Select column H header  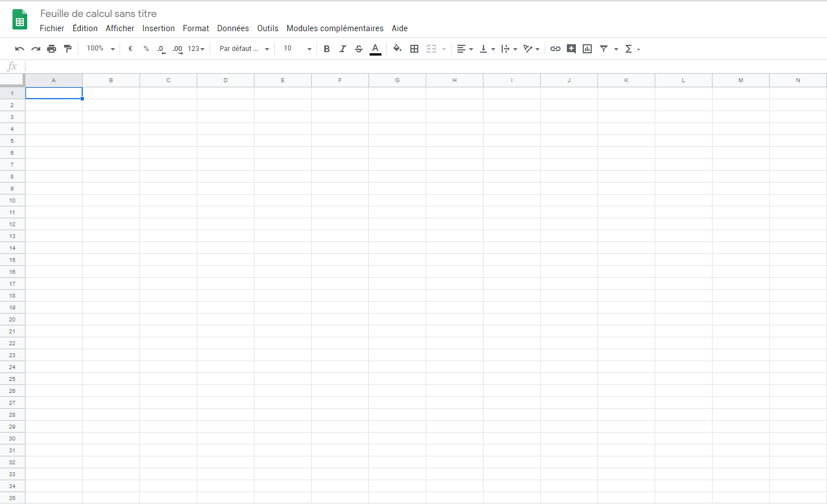click(455, 81)
